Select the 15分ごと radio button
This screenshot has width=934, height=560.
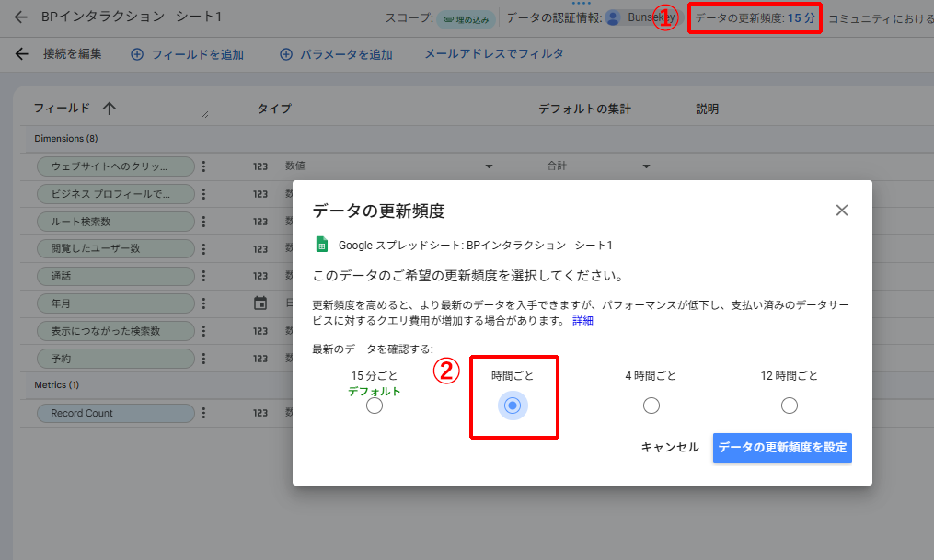click(374, 405)
